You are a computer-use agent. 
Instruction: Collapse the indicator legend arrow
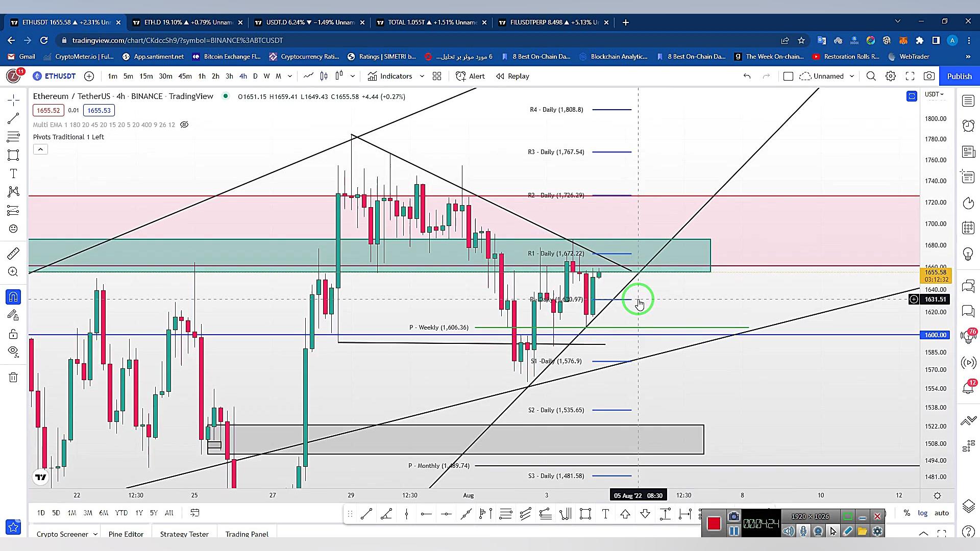tap(40, 149)
